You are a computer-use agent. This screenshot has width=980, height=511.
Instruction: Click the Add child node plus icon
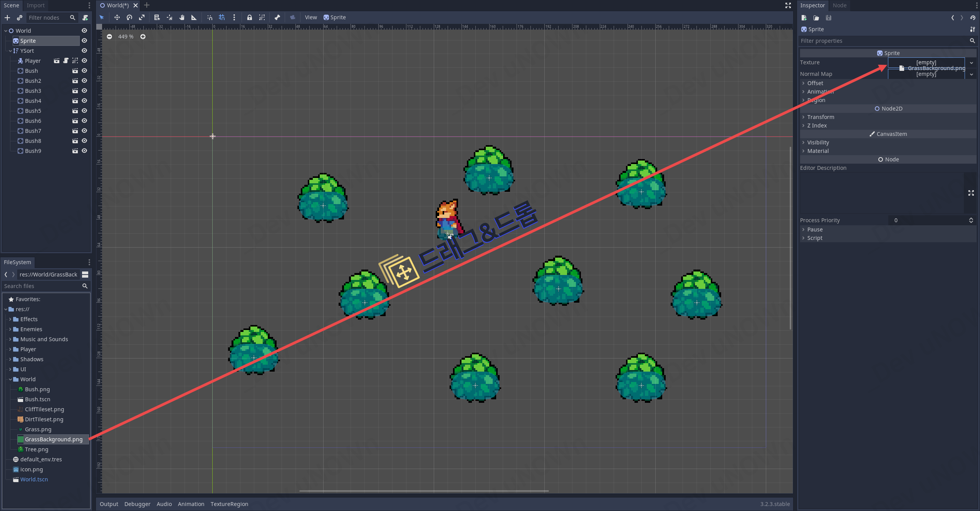click(7, 18)
